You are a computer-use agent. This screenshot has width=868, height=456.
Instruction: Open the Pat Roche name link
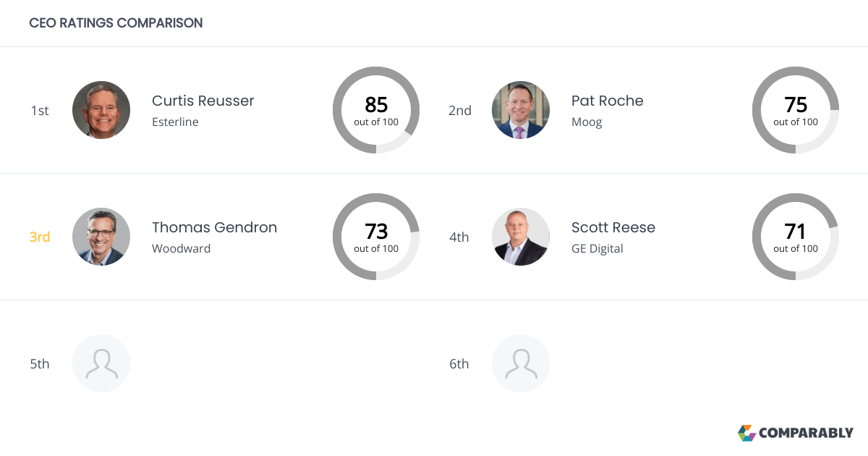click(x=608, y=101)
